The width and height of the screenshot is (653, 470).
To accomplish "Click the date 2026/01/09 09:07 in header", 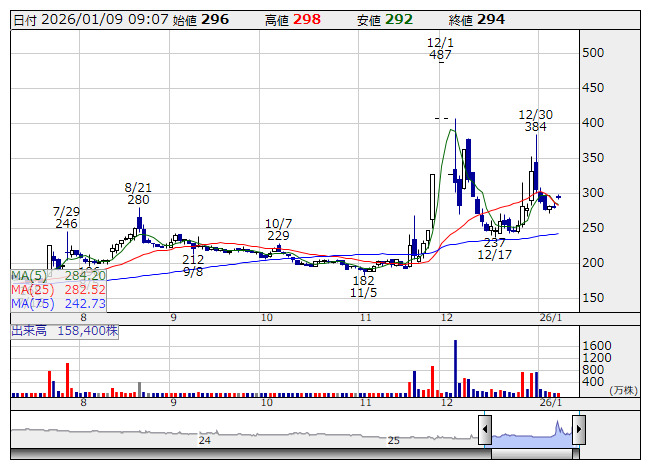I will click(106, 19).
